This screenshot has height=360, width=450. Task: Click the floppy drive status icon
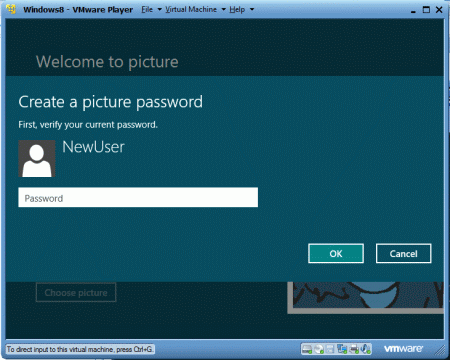point(330,349)
